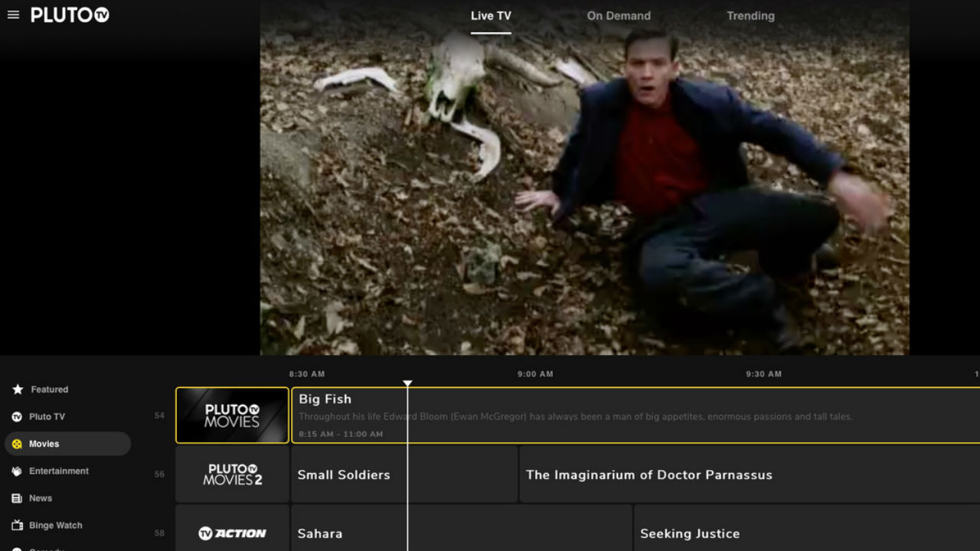Viewport: 980px width, 551px height.
Task: Select the Pluto TV Movies channel logo
Action: [x=232, y=415]
